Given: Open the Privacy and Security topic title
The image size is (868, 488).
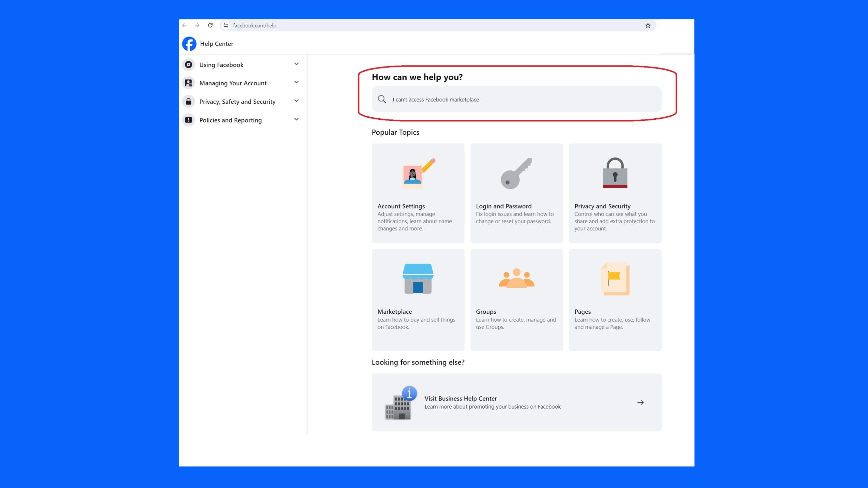Looking at the screenshot, I should point(602,206).
